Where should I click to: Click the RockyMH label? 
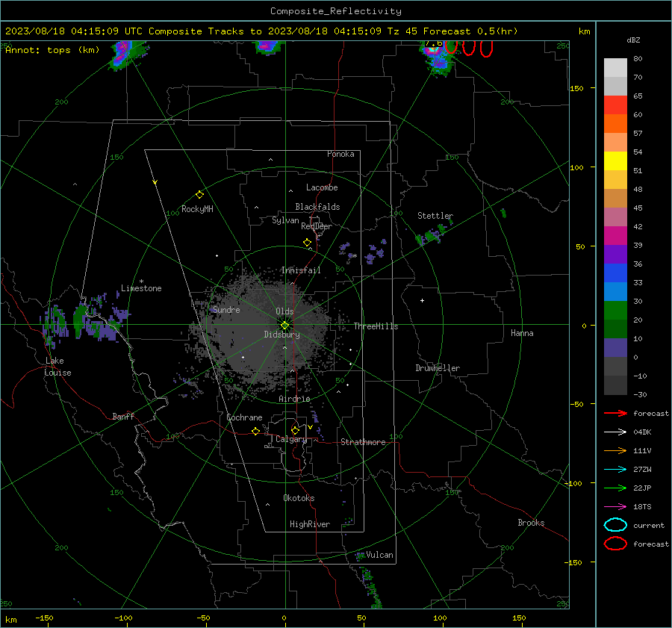point(197,209)
